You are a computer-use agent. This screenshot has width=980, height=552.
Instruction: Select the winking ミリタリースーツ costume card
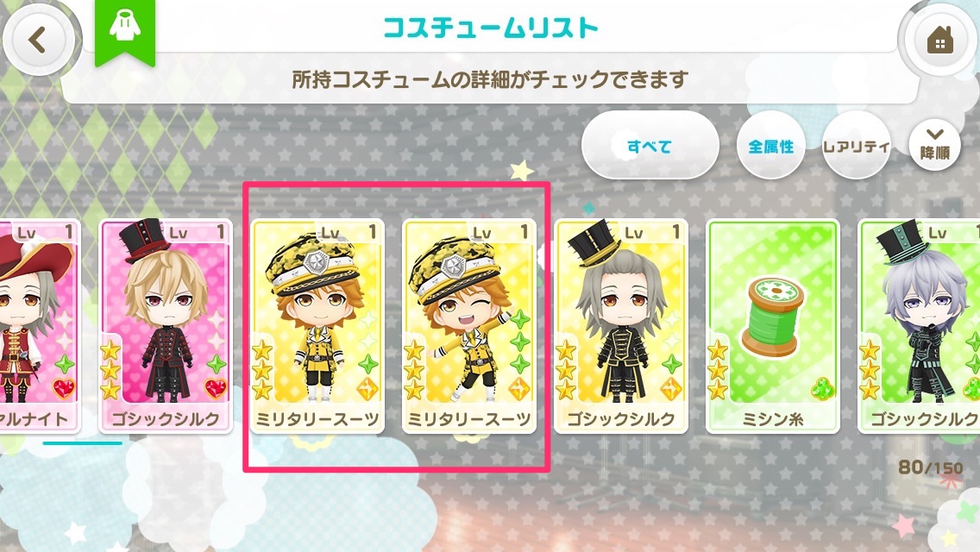pyautogui.click(x=468, y=326)
